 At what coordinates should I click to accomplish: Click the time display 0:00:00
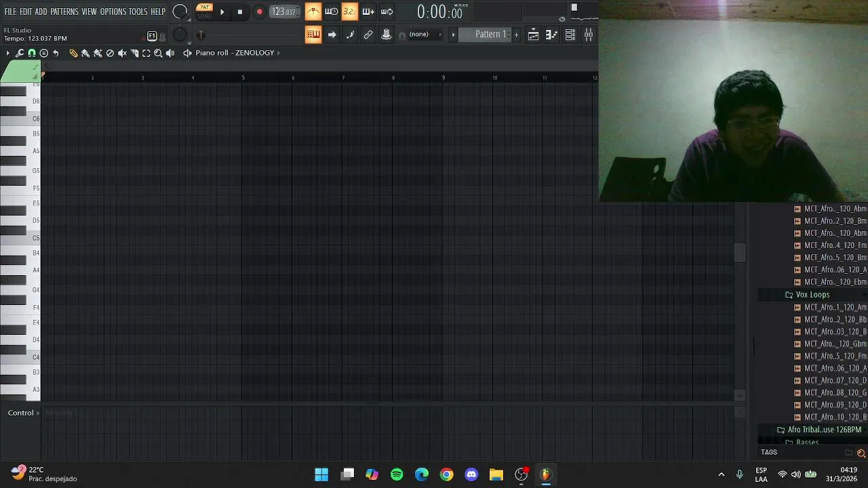click(439, 12)
